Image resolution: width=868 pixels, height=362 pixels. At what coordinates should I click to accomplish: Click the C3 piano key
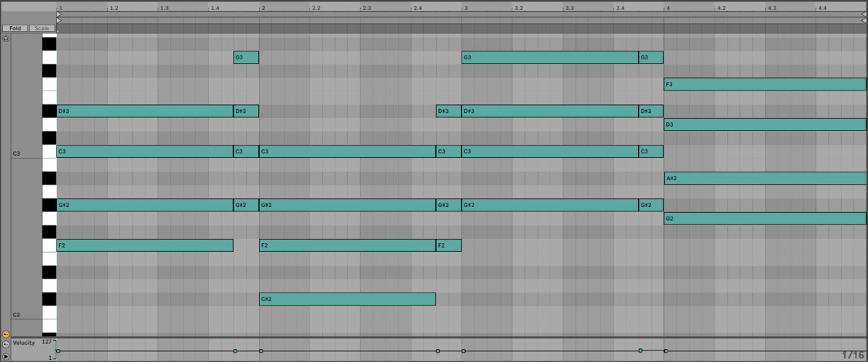point(49,151)
